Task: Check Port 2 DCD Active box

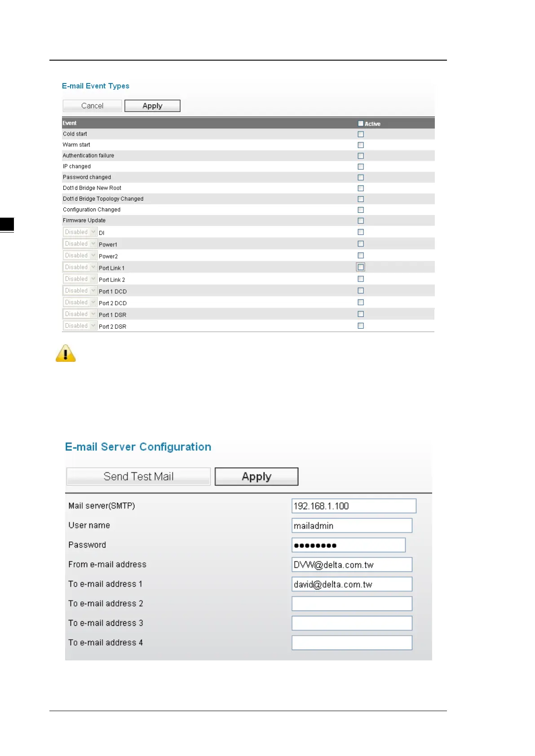Action: tap(361, 302)
